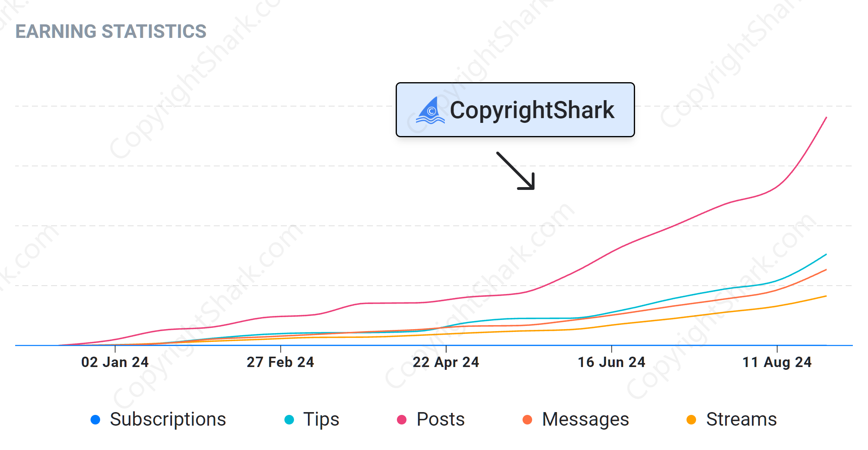Hide the Posts series via legend label
The image size is (868, 450).
pyautogui.click(x=440, y=420)
